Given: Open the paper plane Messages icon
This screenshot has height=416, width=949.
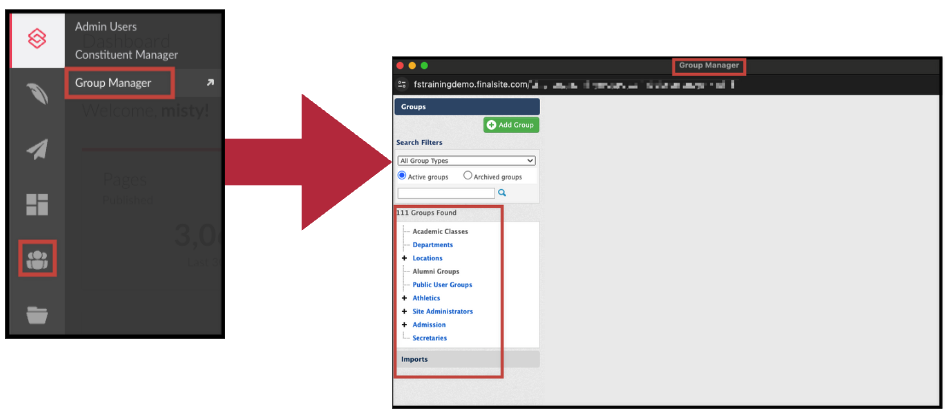Looking at the screenshot, I should pyautogui.click(x=38, y=150).
